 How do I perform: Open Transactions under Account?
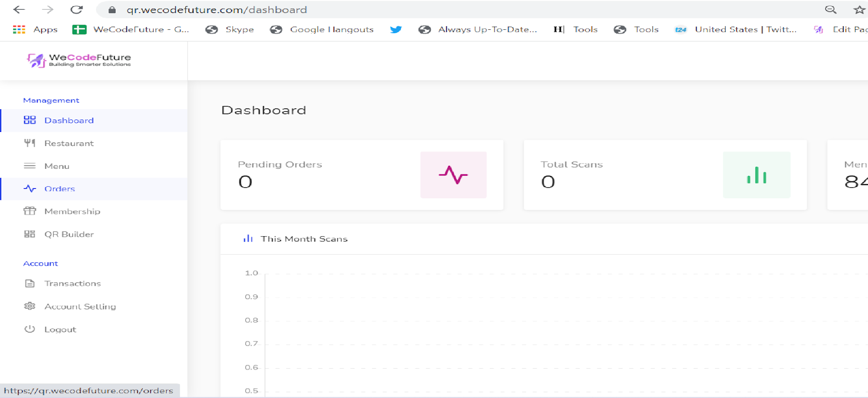click(x=94, y=283)
